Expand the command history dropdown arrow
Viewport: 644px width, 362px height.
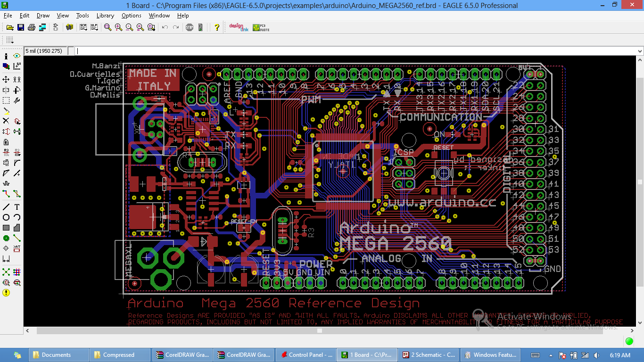pos(640,51)
